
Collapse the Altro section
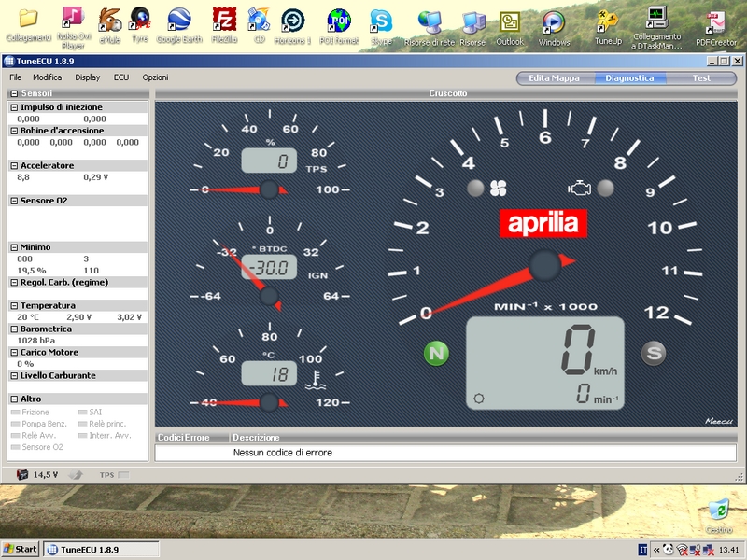pos(14,399)
